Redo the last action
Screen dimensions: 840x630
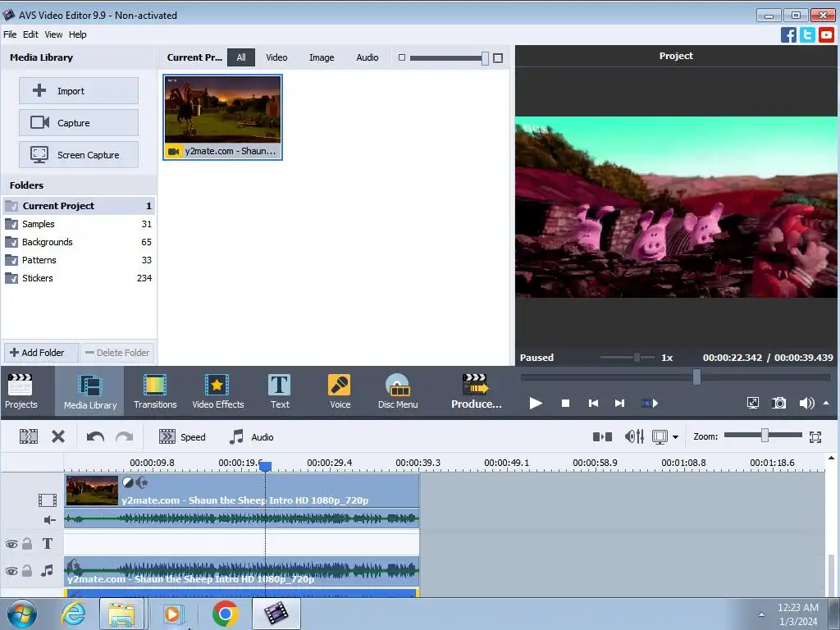point(125,436)
